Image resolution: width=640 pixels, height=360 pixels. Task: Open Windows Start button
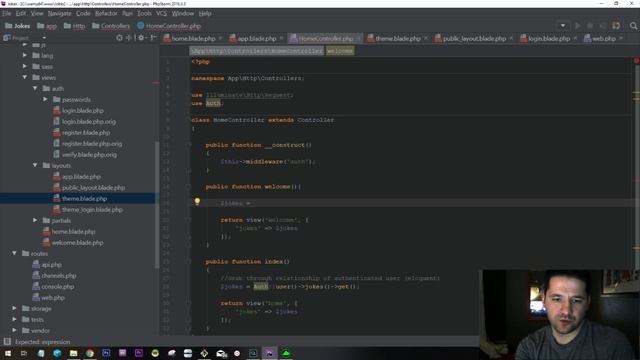point(8,353)
